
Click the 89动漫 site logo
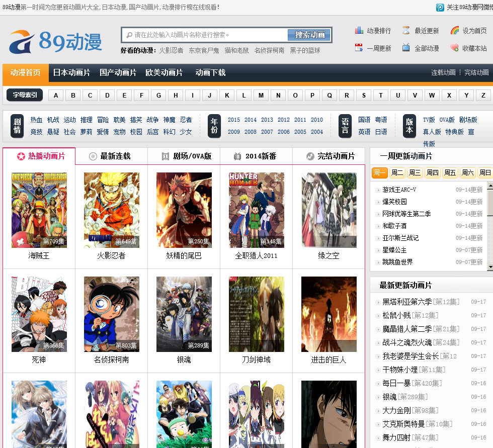tap(56, 41)
